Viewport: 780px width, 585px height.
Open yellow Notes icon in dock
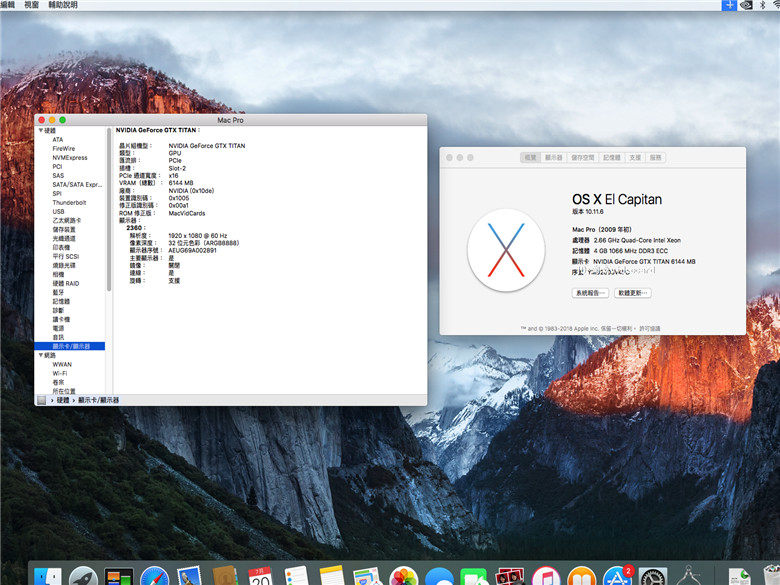(x=332, y=577)
